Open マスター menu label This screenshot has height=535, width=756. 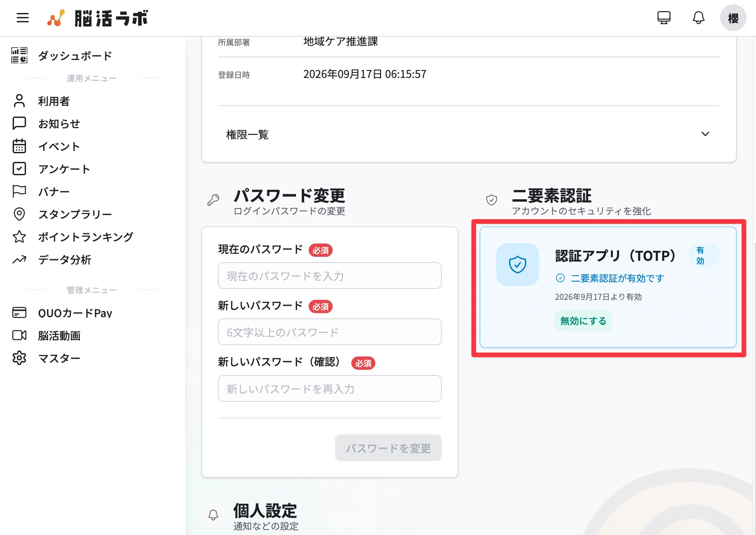(x=59, y=358)
